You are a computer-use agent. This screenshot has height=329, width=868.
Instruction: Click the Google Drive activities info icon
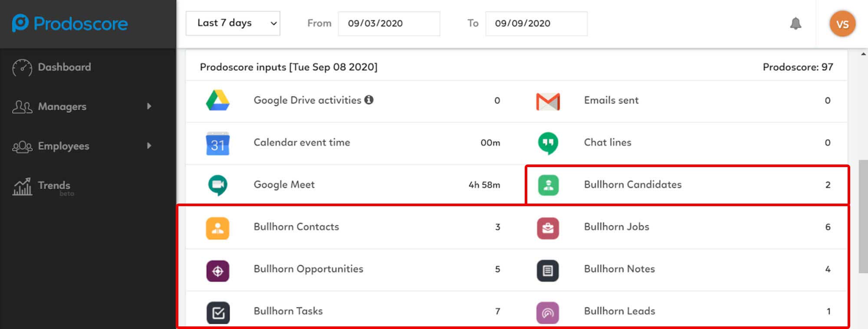point(369,100)
